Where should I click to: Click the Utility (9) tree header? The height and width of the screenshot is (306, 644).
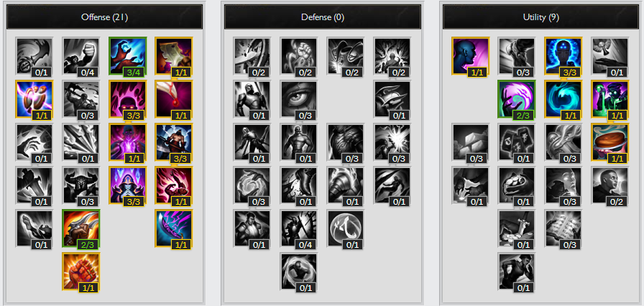(x=541, y=17)
